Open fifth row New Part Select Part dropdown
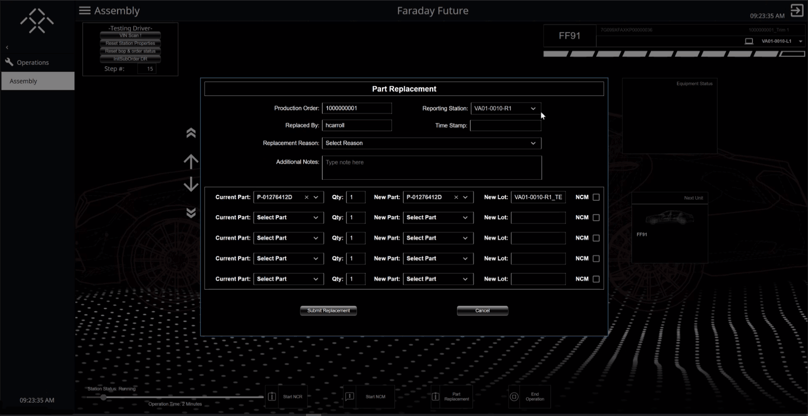 438,279
